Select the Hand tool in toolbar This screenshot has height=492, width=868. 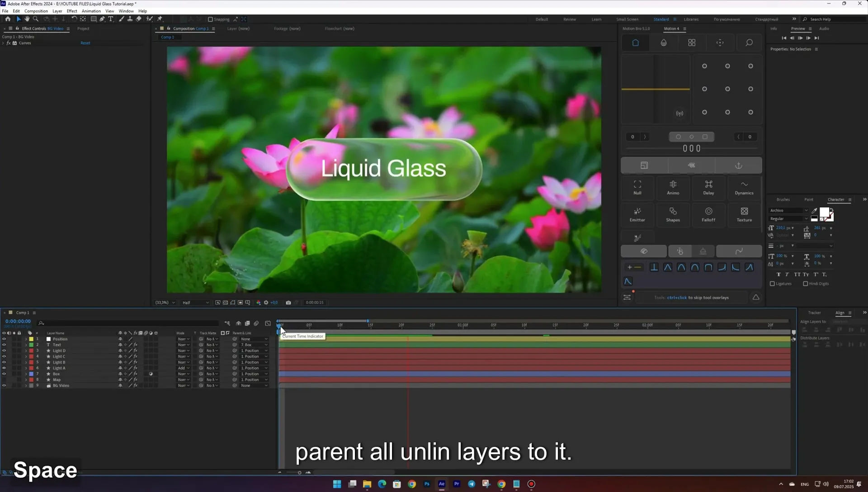(27, 19)
